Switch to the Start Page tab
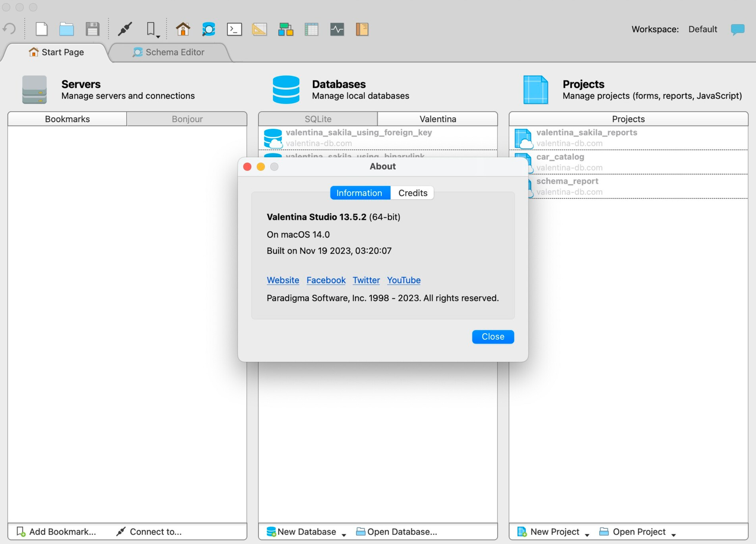The height and width of the screenshot is (544, 756). [56, 52]
